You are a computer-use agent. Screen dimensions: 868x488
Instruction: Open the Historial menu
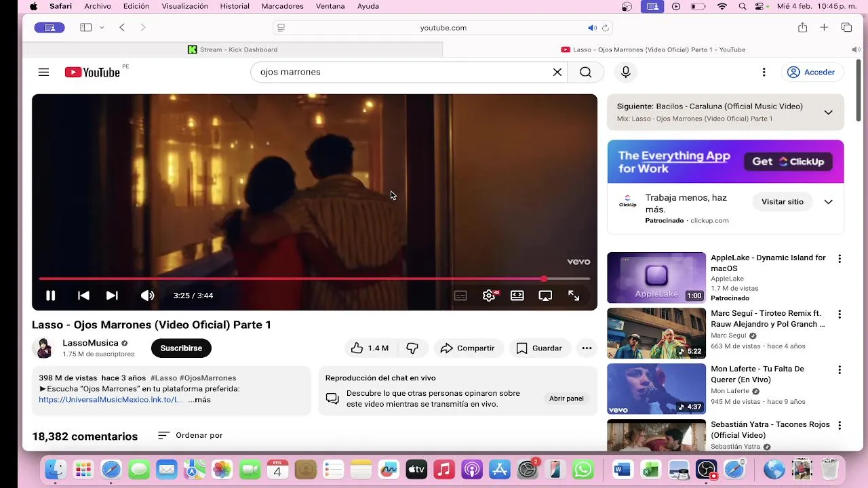click(235, 6)
